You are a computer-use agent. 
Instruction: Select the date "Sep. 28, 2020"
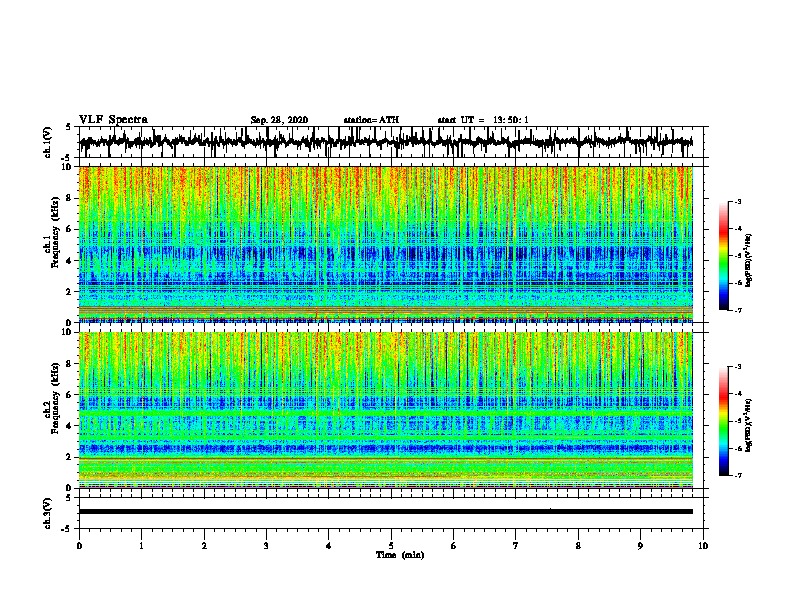click(x=279, y=120)
